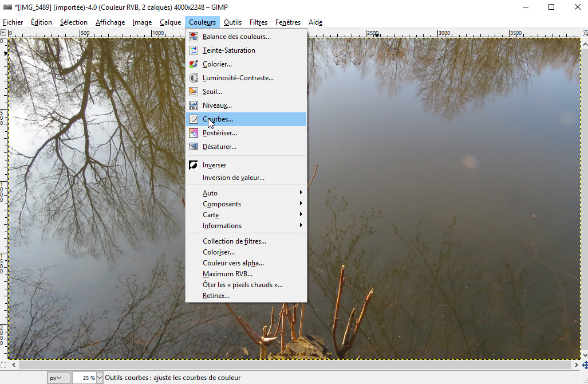The width and height of the screenshot is (588, 384).
Task: Click horizontal scrollbar right arrow
Action: point(576,365)
